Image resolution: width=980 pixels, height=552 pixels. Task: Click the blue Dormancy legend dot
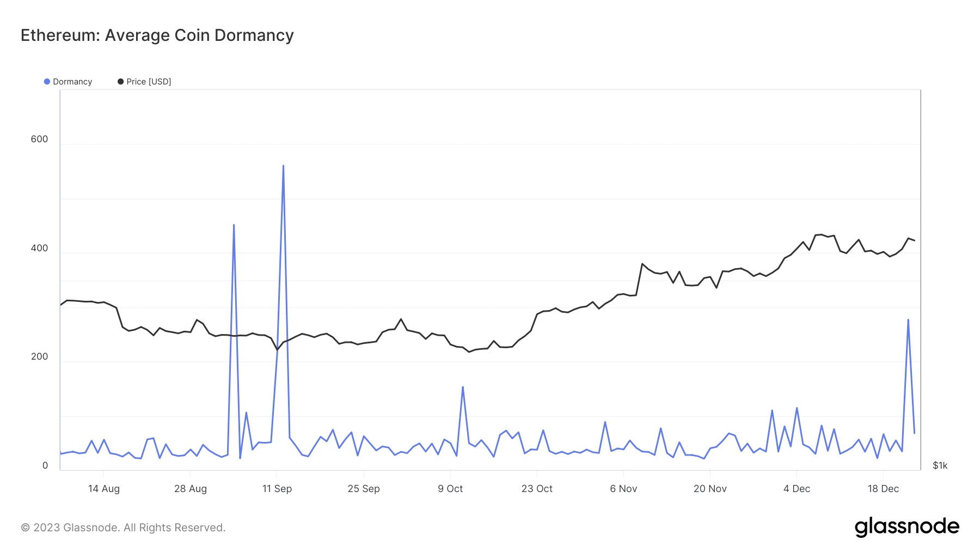coord(47,82)
